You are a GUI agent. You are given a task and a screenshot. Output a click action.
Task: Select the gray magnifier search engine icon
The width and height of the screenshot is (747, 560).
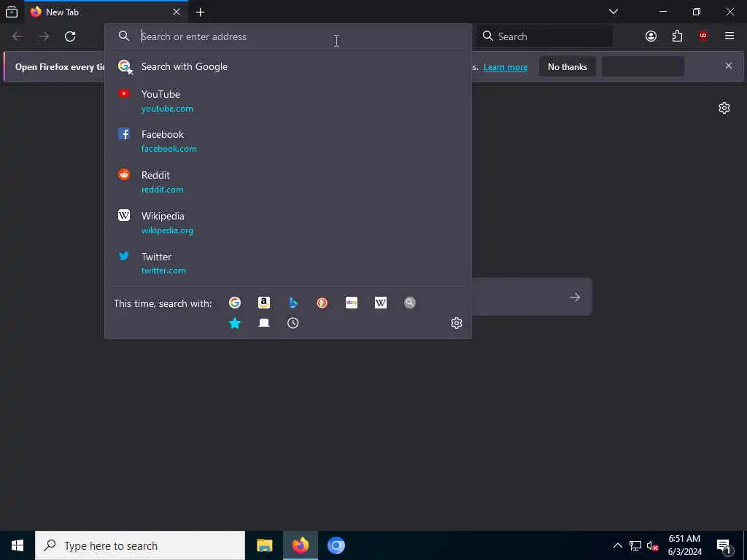click(x=410, y=303)
